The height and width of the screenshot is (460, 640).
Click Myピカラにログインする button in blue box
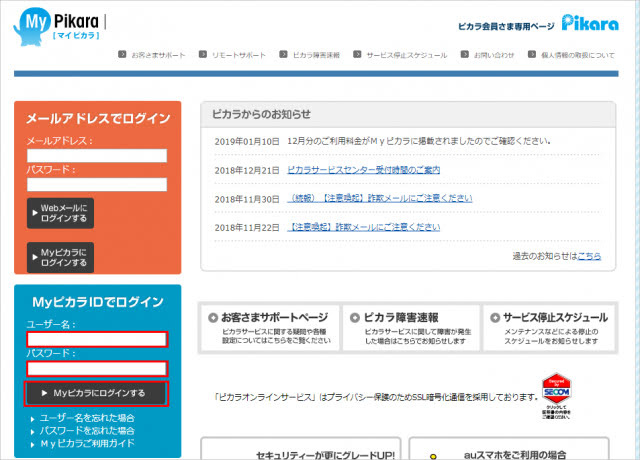(x=96, y=393)
